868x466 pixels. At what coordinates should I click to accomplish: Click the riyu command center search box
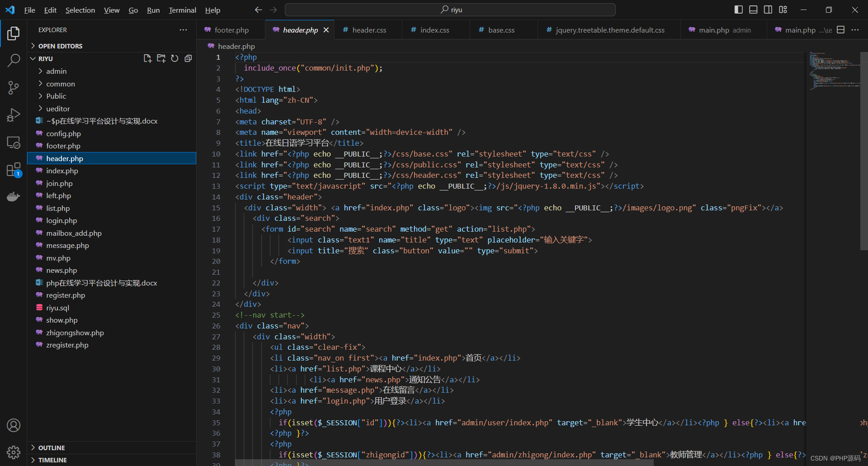450,10
